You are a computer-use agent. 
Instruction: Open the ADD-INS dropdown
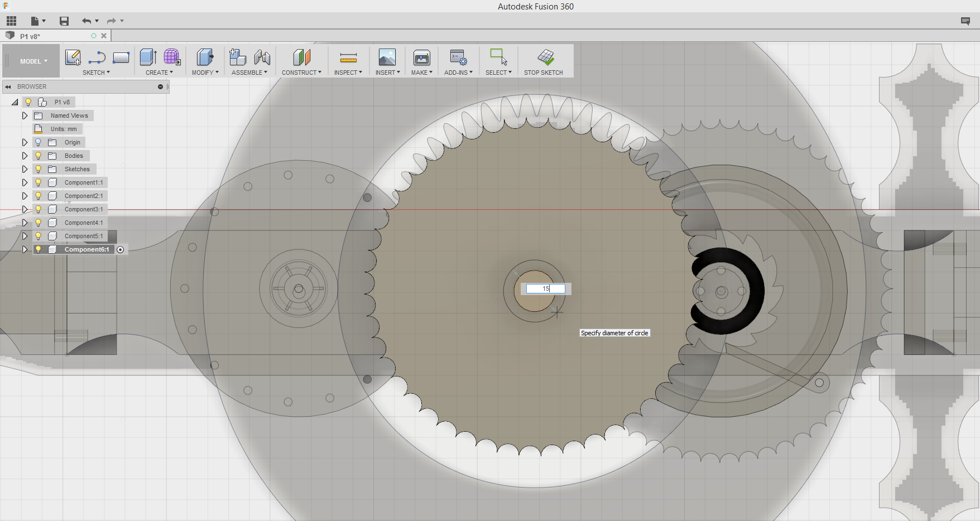point(458,73)
